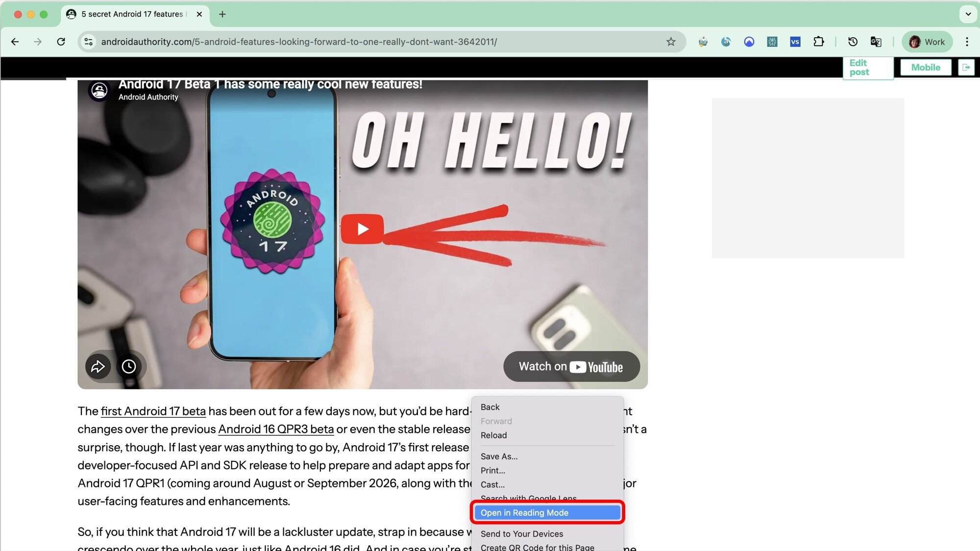Open the Extensions puzzle-piece icon

tap(819, 42)
